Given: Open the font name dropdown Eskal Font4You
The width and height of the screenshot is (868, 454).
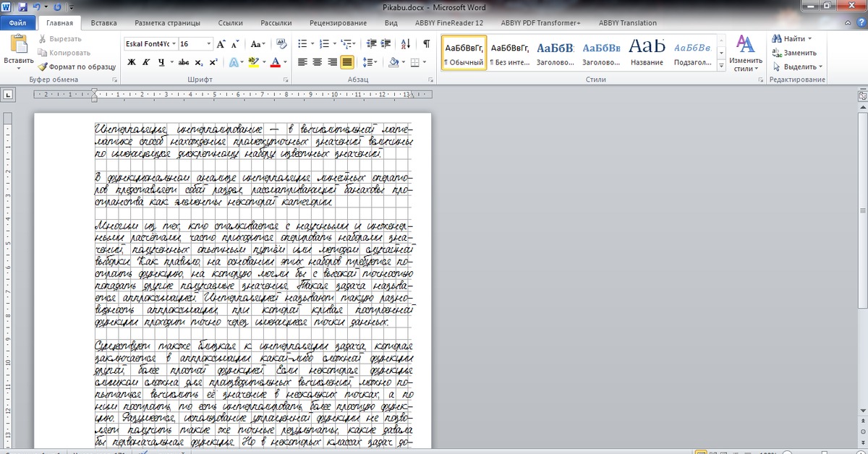Looking at the screenshot, I should coord(173,44).
